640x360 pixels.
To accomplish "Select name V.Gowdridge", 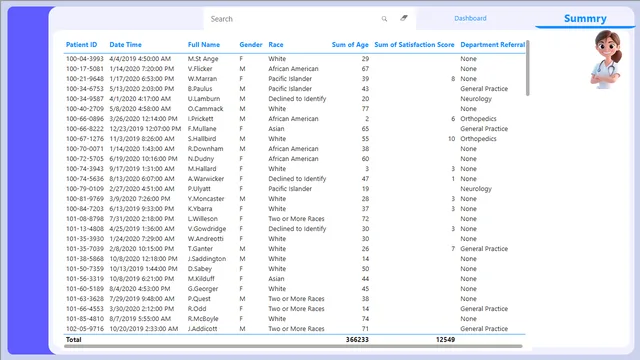I will pyautogui.click(x=207, y=229).
